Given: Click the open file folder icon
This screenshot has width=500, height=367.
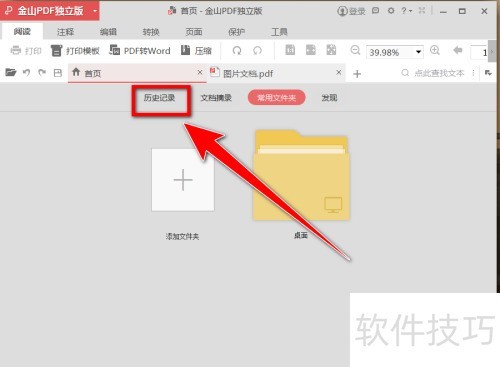Looking at the screenshot, I should [x=11, y=72].
